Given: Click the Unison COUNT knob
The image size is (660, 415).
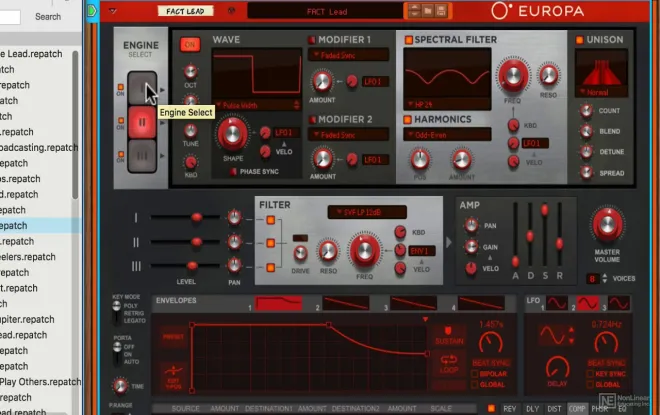Looking at the screenshot, I should [586, 111].
